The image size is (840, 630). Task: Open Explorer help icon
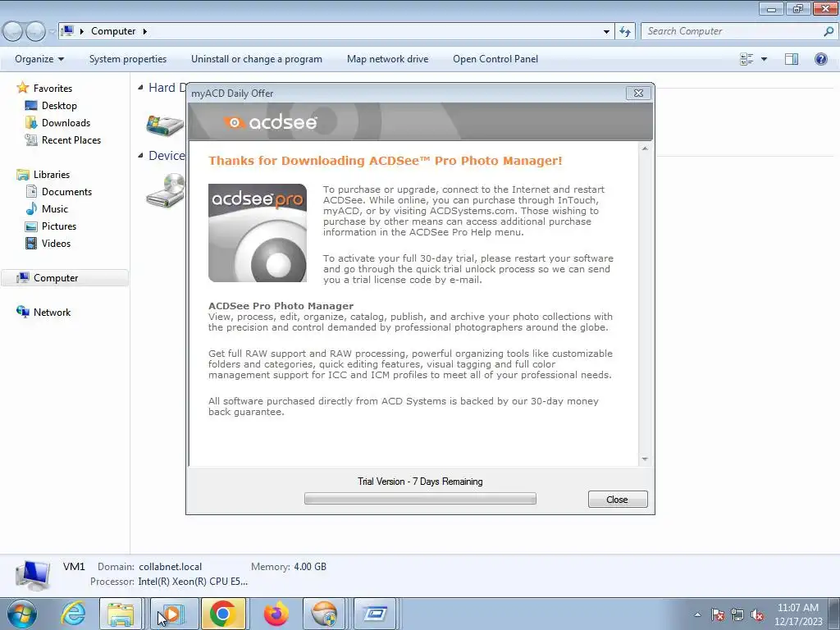(x=820, y=59)
